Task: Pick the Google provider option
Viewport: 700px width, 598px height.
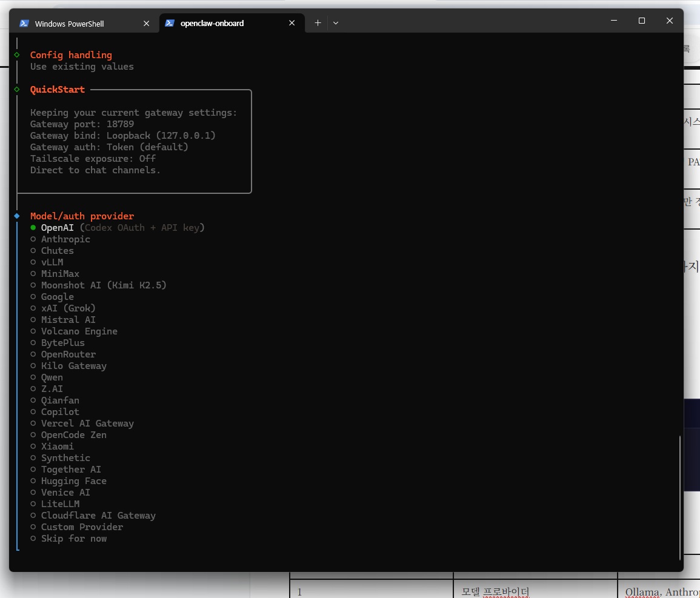Action: click(57, 297)
